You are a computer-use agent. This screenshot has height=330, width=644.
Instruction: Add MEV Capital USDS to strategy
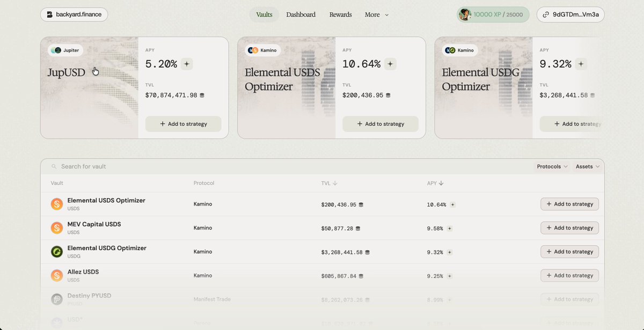pos(569,228)
